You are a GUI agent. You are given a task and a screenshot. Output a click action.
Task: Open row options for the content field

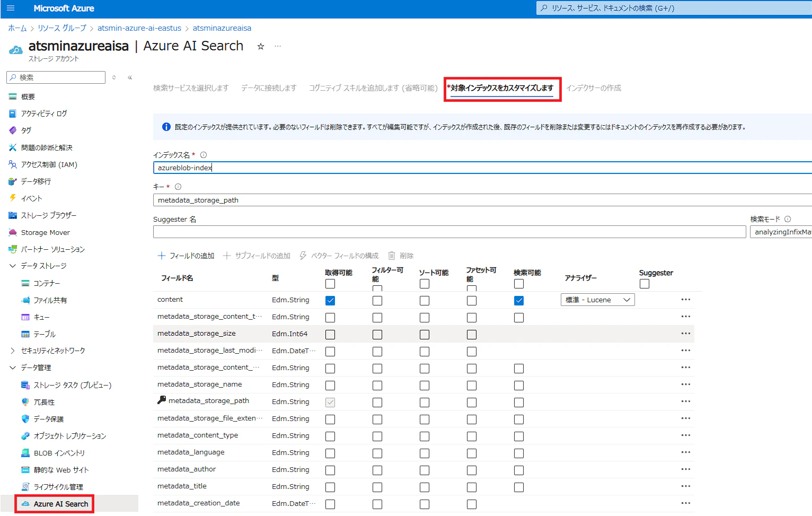tap(686, 300)
